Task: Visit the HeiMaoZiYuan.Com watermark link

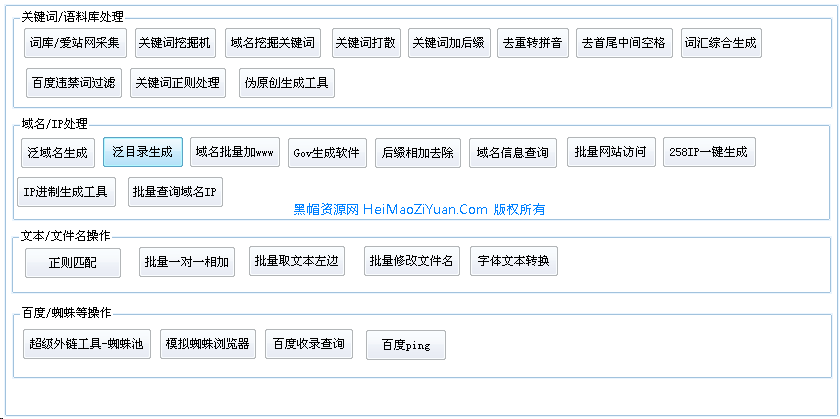Action: point(419,210)
